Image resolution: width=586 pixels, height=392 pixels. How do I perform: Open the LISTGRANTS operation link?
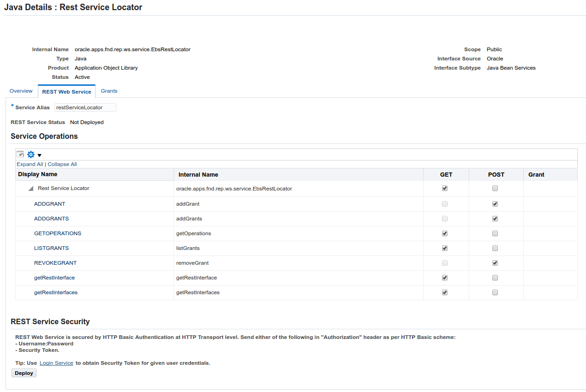(x=51, y=248)
